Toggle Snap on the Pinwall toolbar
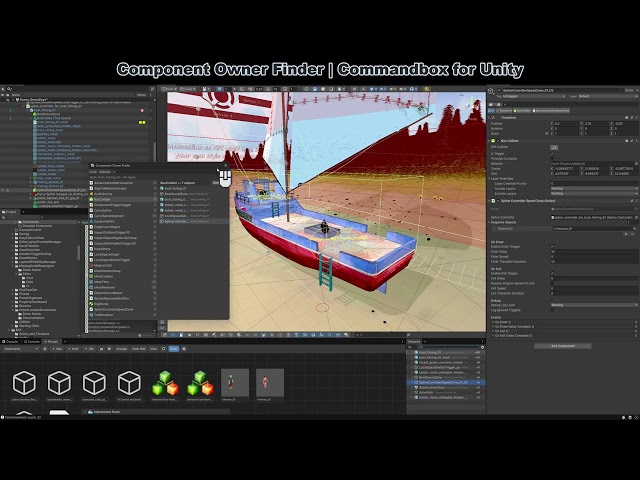This screenshot has height=480, width=640. click(x=173, y=349)
